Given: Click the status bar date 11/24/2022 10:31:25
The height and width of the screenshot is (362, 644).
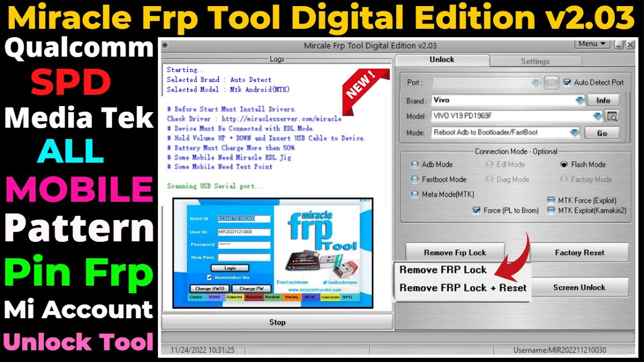Looking at the screenshot, I should pyautogui.click(x=202, y=350).
